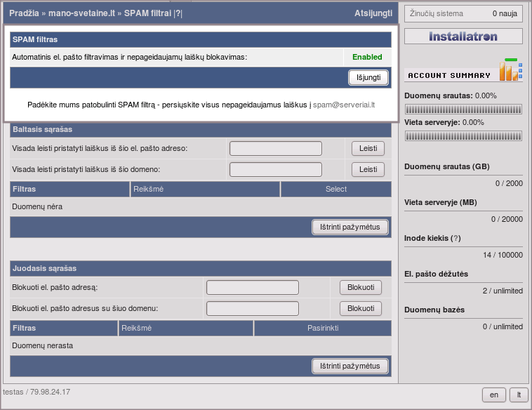Click Atsijungti to log out
Viewport: 532px width, 410px height.
tap(373, 13)
